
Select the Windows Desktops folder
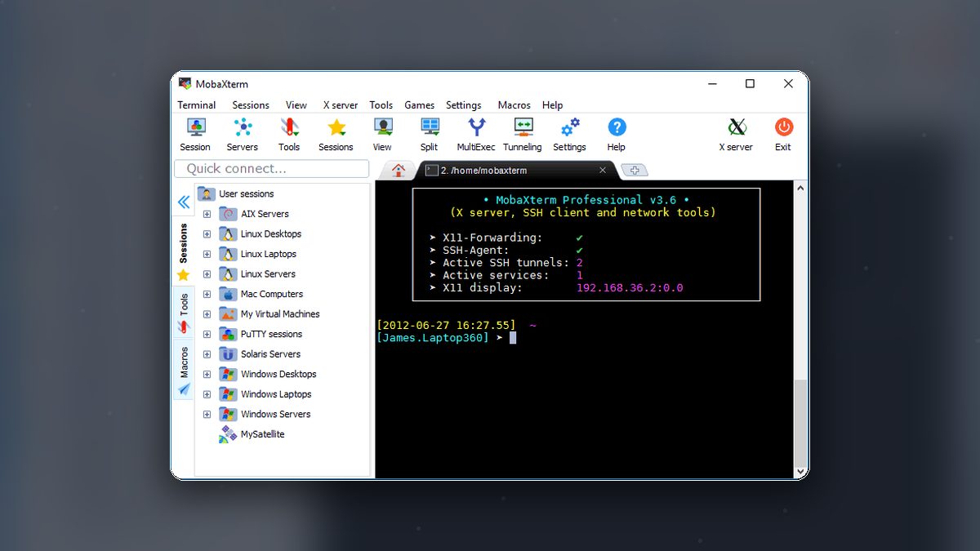pos(268,374)
